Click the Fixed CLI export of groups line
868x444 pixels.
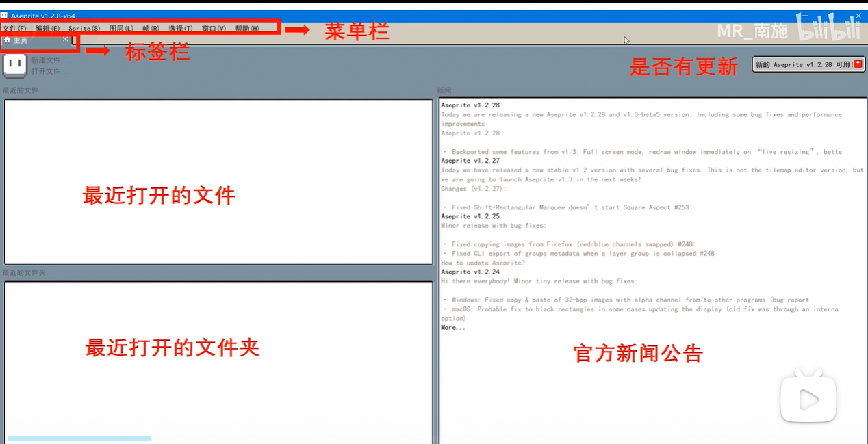click(579, 254)
